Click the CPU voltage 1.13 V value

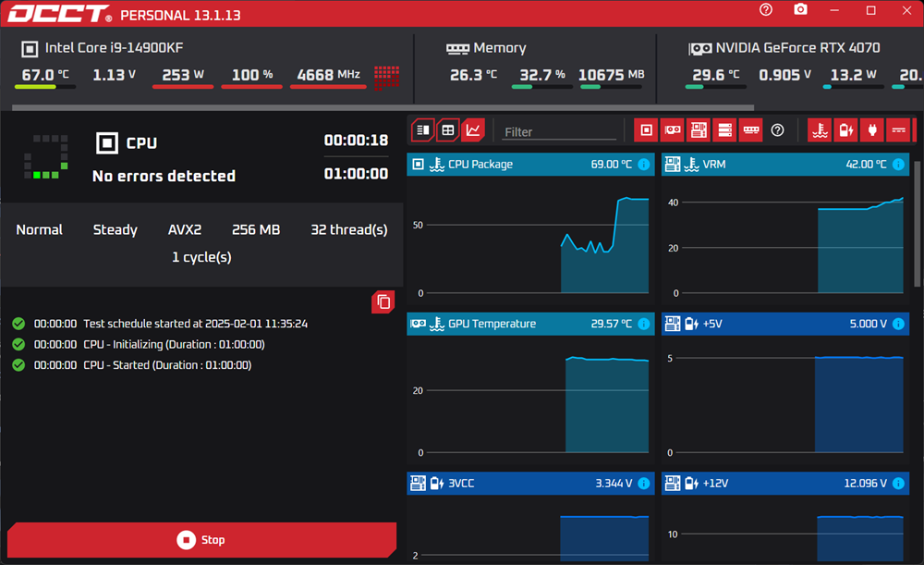coord(115,75)
